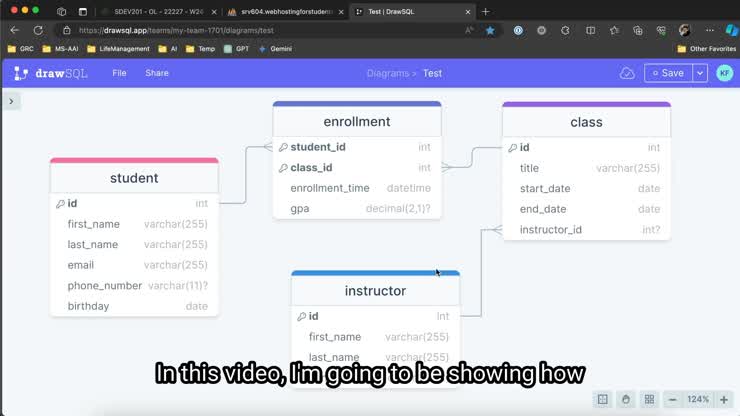Open the Share menu
This screenshot has width=740, height=416.
coord(157,73)
